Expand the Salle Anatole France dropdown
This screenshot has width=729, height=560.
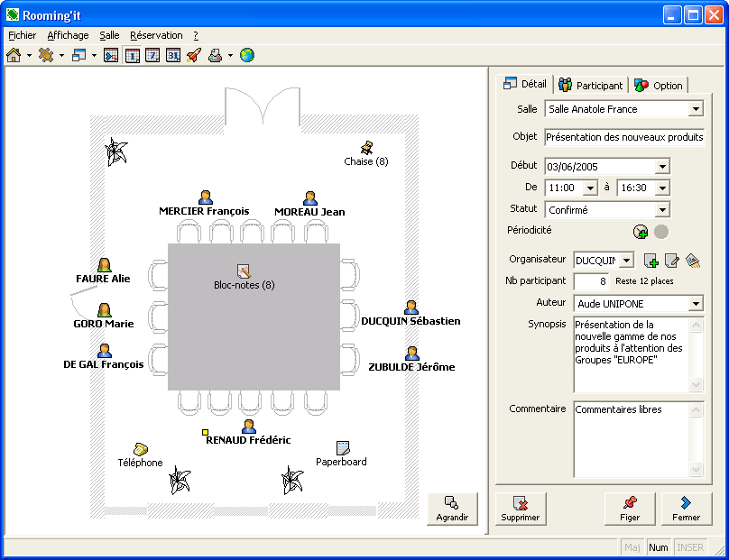tap(695, 109)
